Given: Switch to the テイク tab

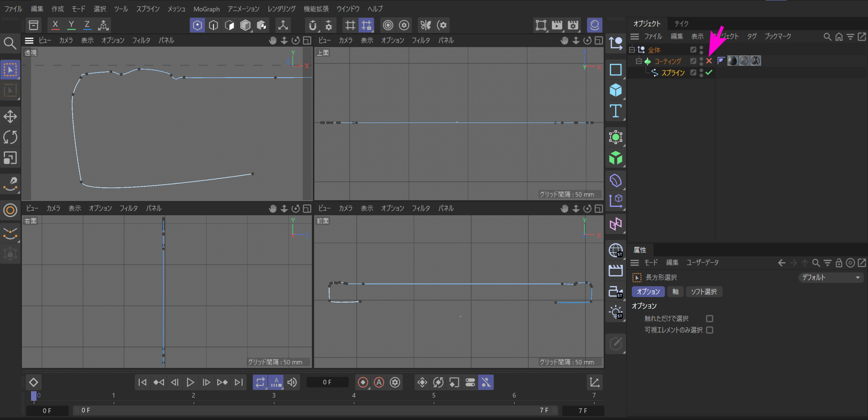Looking at the screenshot, I should click(x=681, y=24).
